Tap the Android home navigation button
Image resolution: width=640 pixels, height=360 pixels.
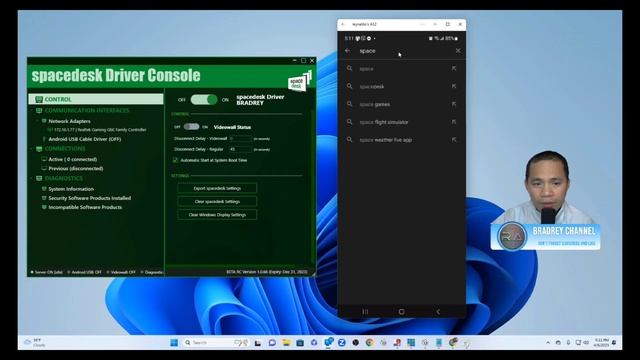point(402,311)
